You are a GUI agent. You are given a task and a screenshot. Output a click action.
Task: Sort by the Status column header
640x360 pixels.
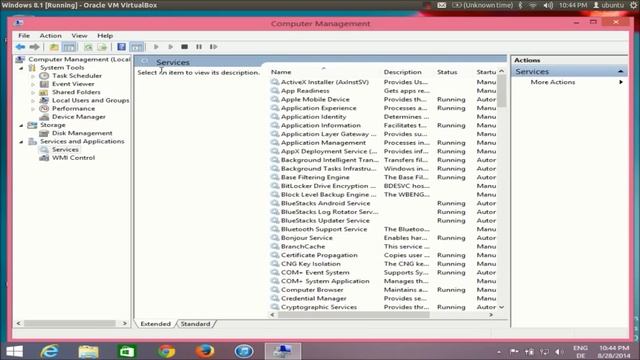447,72
